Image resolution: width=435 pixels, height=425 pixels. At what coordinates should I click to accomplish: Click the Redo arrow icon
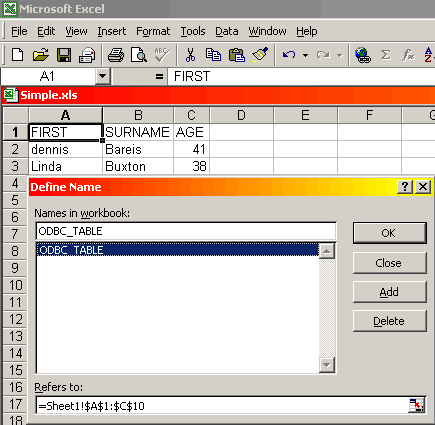(x=323, y=55)
